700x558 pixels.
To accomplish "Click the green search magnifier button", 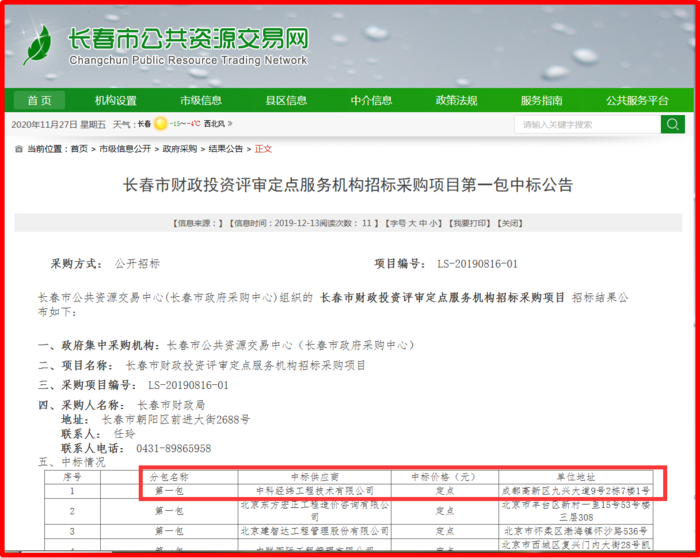I will (x=673, y=124).
